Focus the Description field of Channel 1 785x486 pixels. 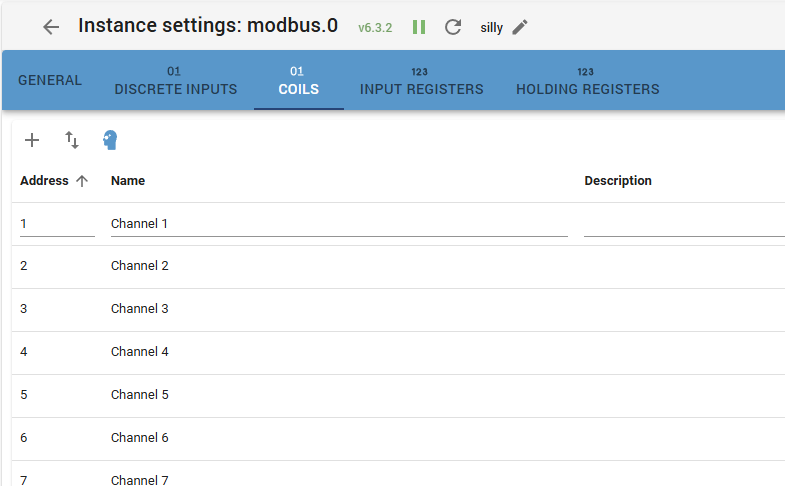[x=684, y=224]
